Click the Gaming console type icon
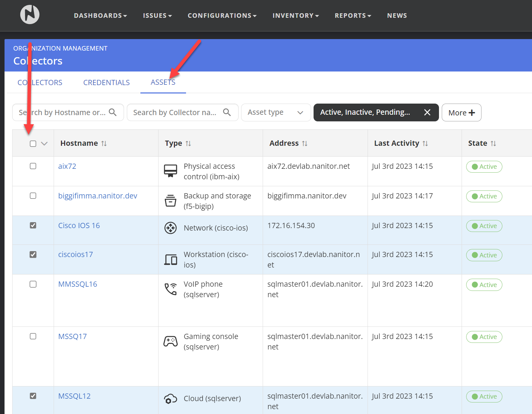Image resolution: width=532 pixels, height=414 pixels. click(x=170, y=341)
